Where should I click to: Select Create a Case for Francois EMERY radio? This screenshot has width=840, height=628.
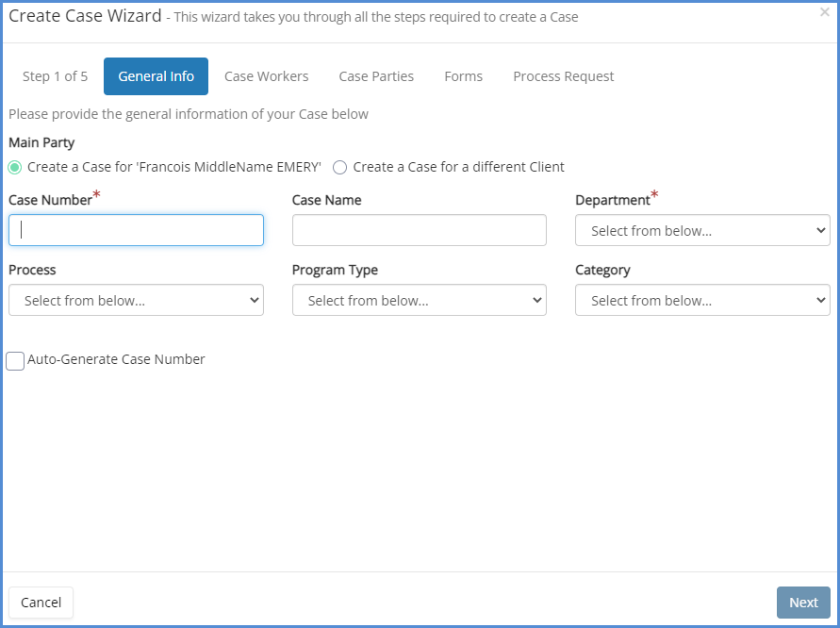15,167
